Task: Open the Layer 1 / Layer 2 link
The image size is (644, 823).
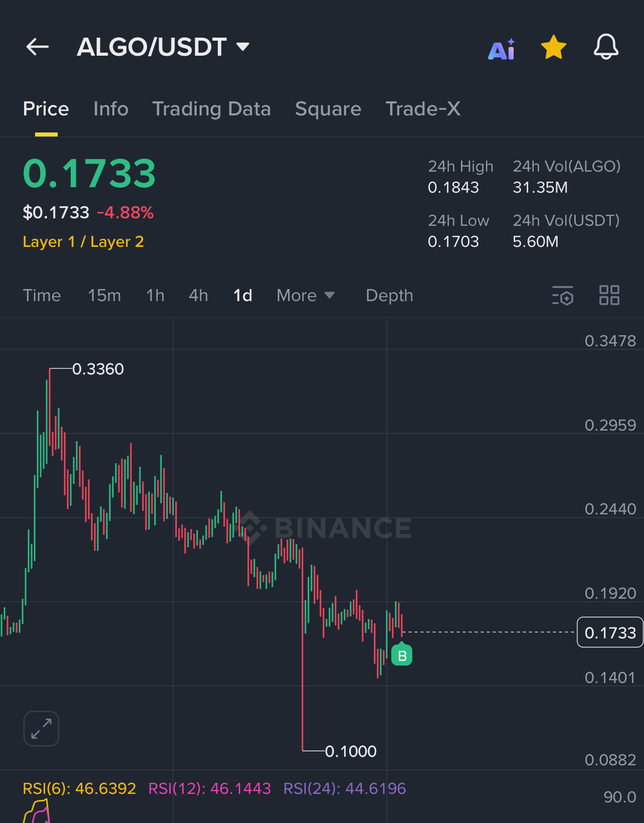Action: tap(83, 242)
